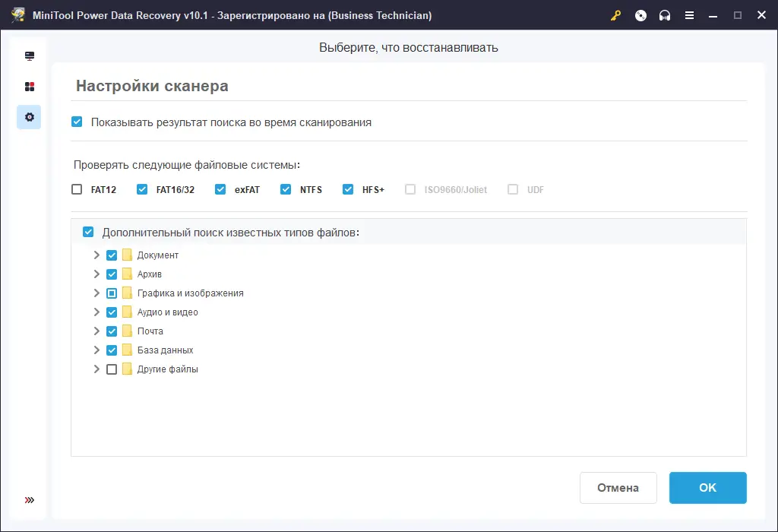The image size is (778, 532).
Task: Expand the Архив tree node
Action: click(96, 274)
